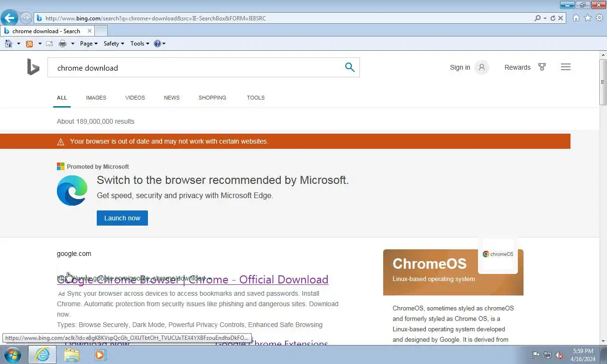Screen dimensions: 607x364
Task: Click the greyed Forward arrow button
Action: pos(26,18)
